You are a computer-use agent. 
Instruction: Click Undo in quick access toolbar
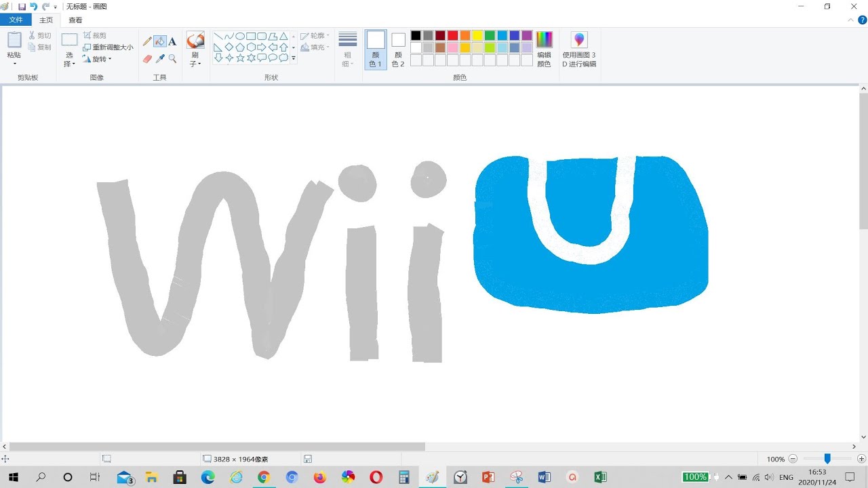(x=33, y=6)
